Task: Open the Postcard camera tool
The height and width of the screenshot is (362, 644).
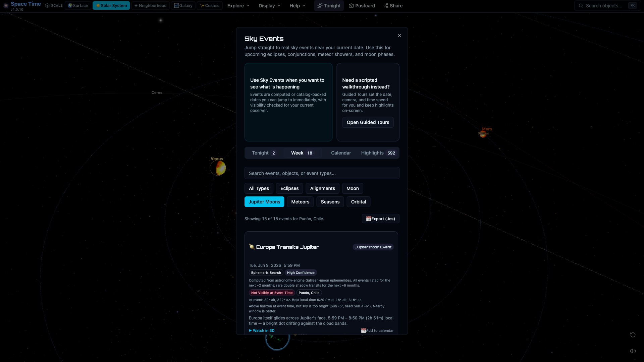Action: point(362,6)
